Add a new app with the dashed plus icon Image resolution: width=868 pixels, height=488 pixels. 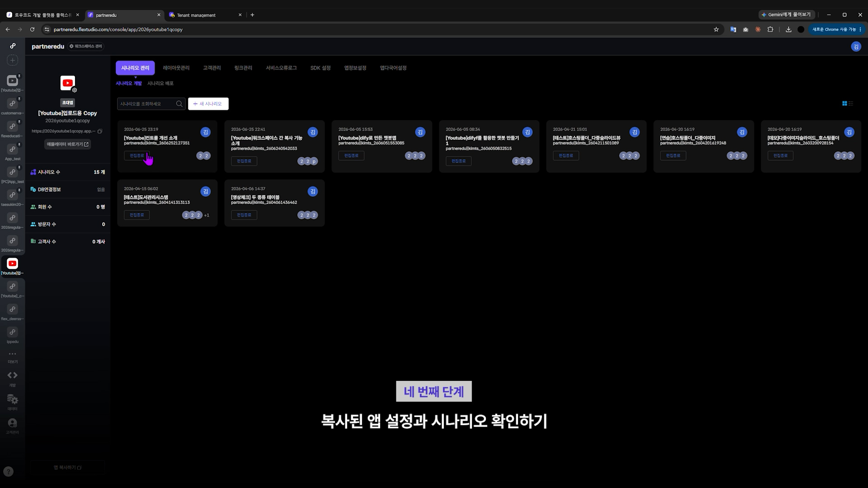(13, 60)
